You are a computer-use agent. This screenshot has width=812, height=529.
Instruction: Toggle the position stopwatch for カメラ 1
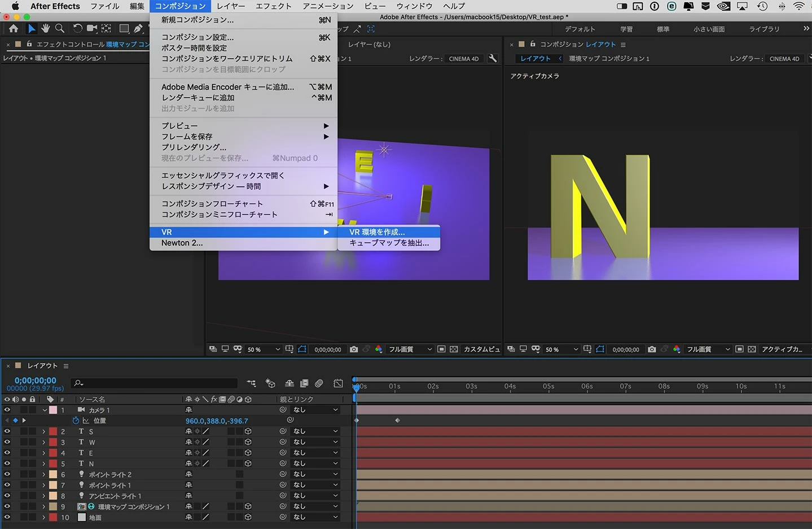[x=76, y=421]
